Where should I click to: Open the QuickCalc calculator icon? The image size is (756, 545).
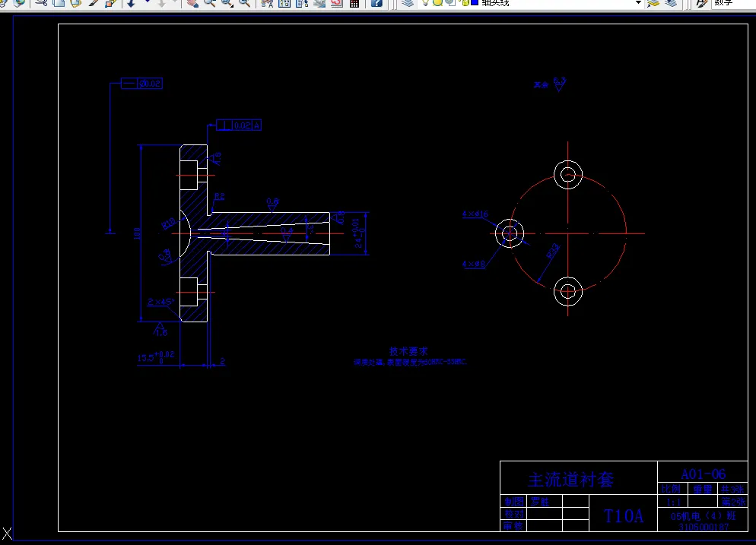click(x=354, y=3)
